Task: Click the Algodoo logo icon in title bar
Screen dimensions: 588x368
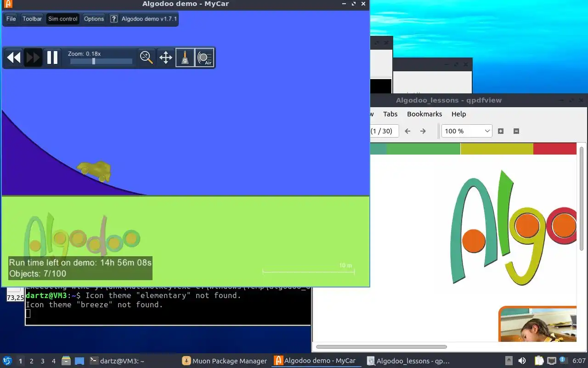Action: [8, 4]
